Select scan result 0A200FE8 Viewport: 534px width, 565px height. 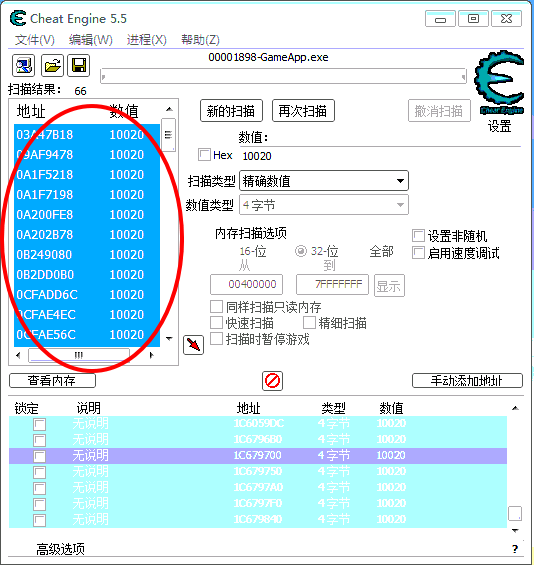click(87, 215)
